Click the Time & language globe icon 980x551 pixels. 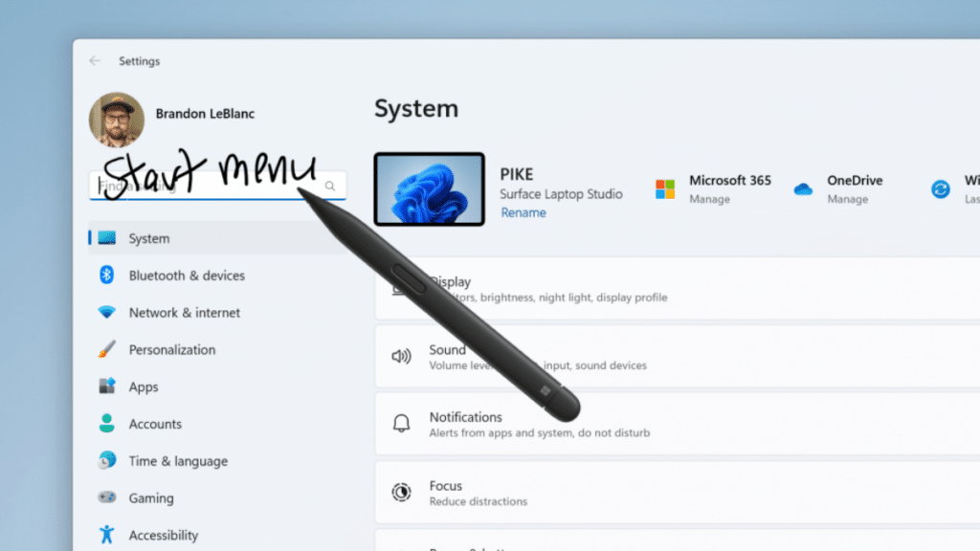pyautogui.click(x=107, y=461)
